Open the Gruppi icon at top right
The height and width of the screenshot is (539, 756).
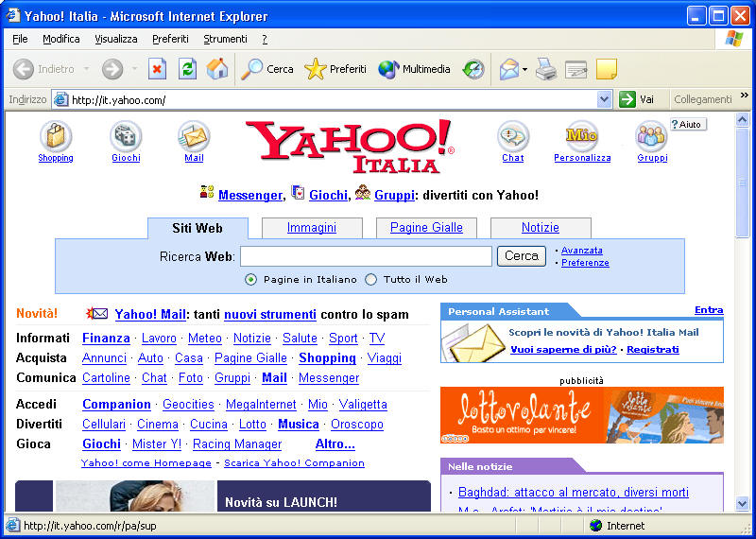point(651,136)
